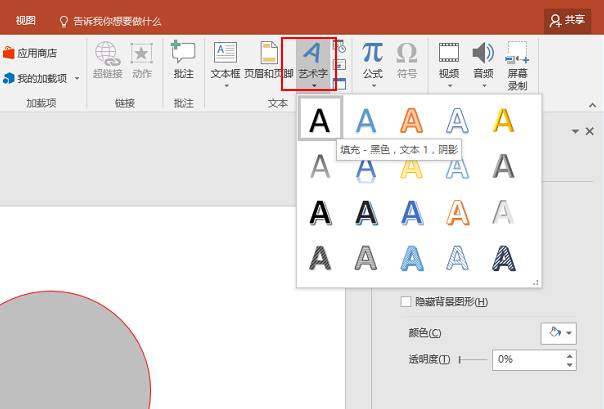Select orange outlined WordArt in first row
The image size is (604, 409).
click(x=411, y=120)
